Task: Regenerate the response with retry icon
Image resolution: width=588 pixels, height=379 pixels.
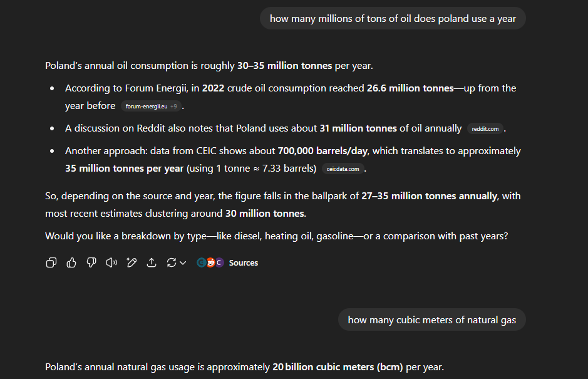Action: 172,262
